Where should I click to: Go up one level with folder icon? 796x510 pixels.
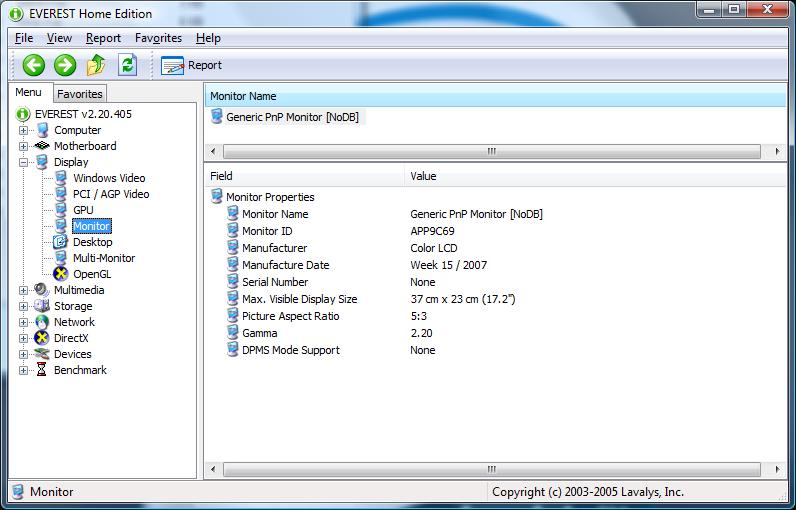coord(96,65)
